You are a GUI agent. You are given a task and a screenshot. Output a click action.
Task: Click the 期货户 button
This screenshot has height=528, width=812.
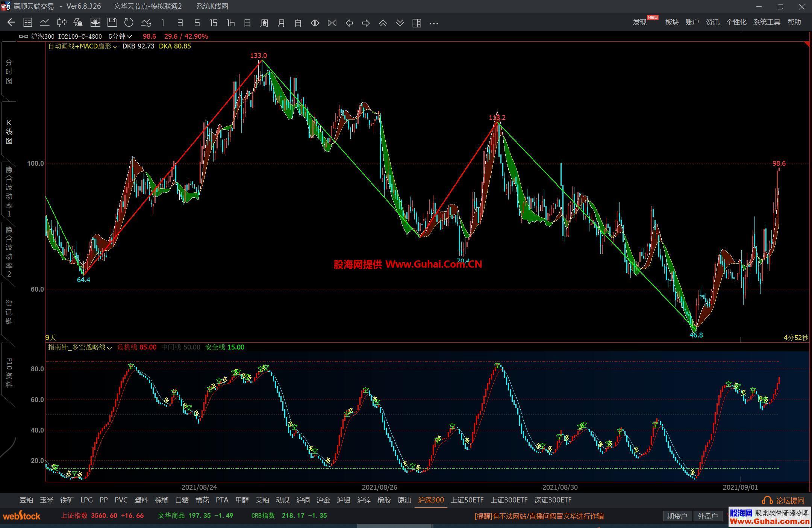677,516
